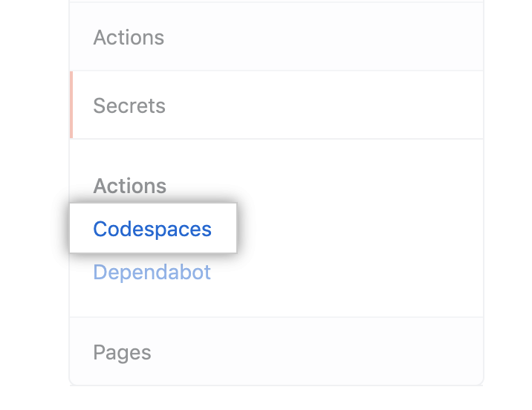This screenshot has width=532, height=410.
Task: Pick the Actions sub-item above Codespaces
Action: point(130,186)
